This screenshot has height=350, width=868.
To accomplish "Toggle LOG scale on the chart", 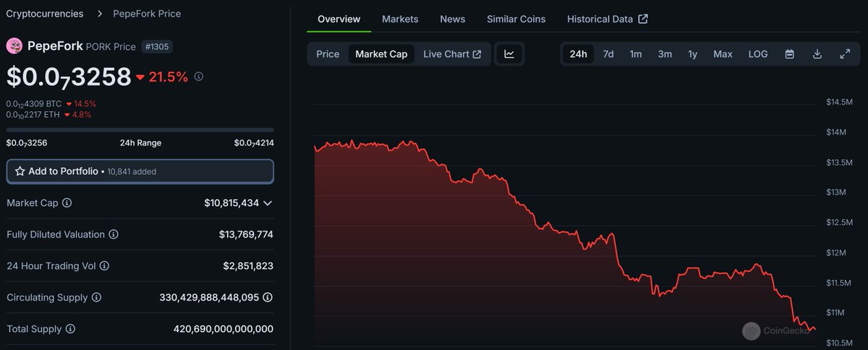I will [x=758, y=54].
